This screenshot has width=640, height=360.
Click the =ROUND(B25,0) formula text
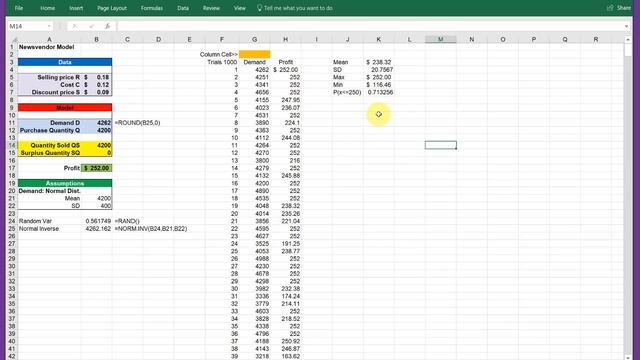click(138, 122)
